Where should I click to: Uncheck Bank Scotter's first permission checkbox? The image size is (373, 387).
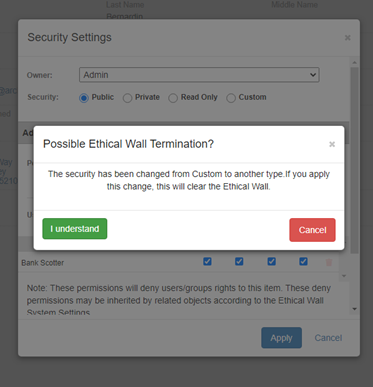[207, 261]
